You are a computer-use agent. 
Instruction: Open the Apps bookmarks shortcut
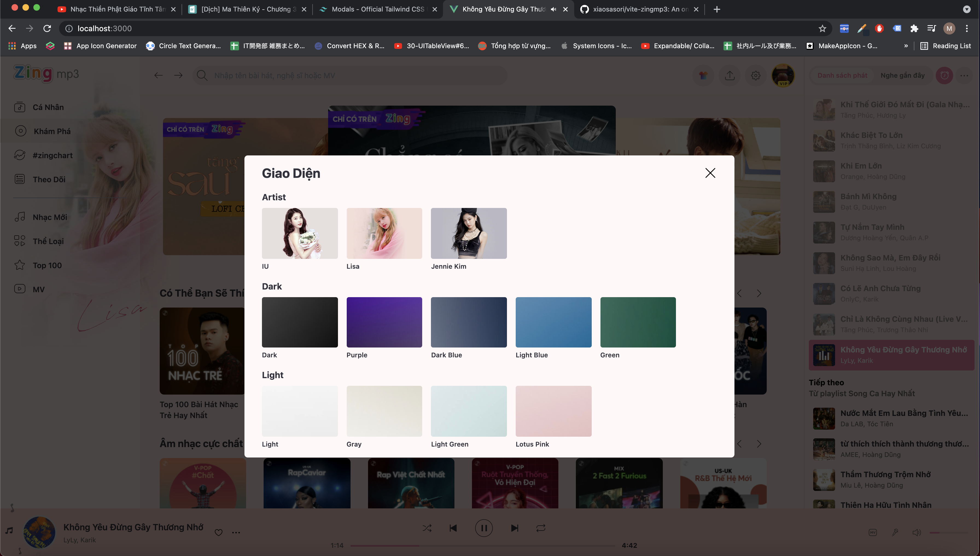pos(22,46)
